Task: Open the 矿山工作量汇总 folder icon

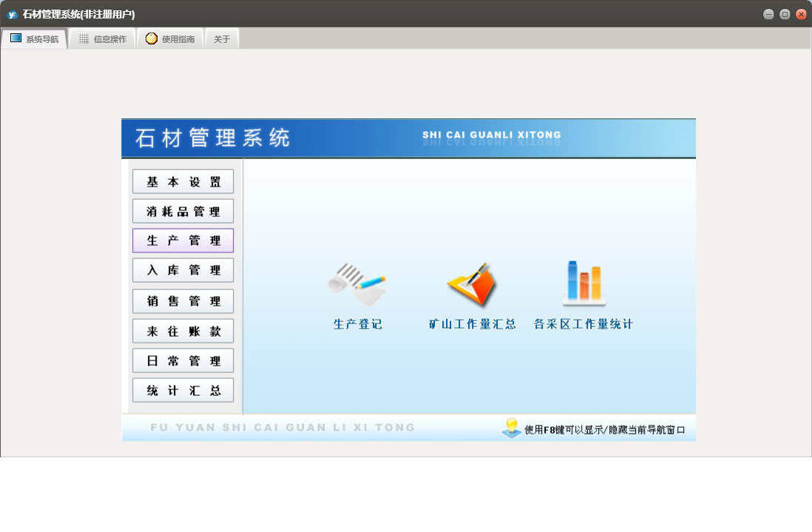Action: [472, 285]
